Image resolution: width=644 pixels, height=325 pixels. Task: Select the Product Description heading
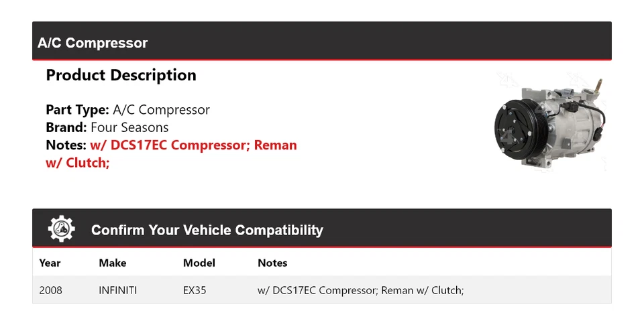121,75
